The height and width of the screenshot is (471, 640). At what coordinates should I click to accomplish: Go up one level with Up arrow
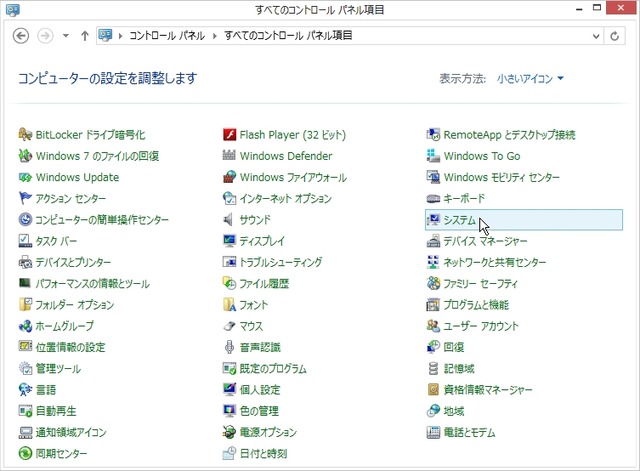[x=84, y=36]
